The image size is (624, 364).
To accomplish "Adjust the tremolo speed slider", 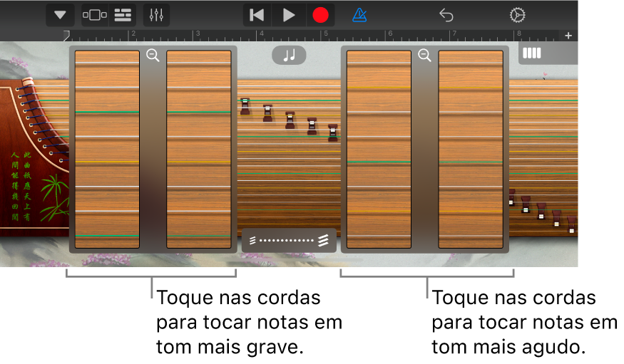I will pos(289,240).
